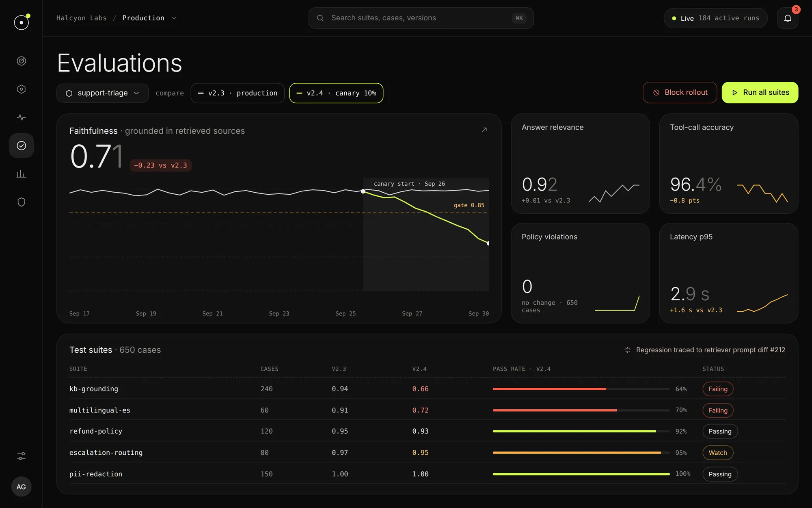Focus the Search suites, cases, versions field
This screenshot has width=812, height=508.
421,18
